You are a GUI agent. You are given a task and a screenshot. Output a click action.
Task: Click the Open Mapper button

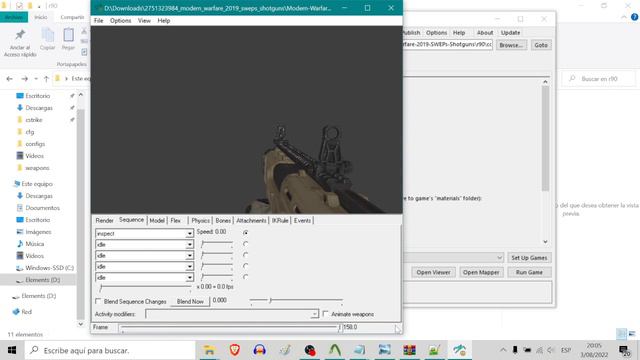[x=481, y=272]
